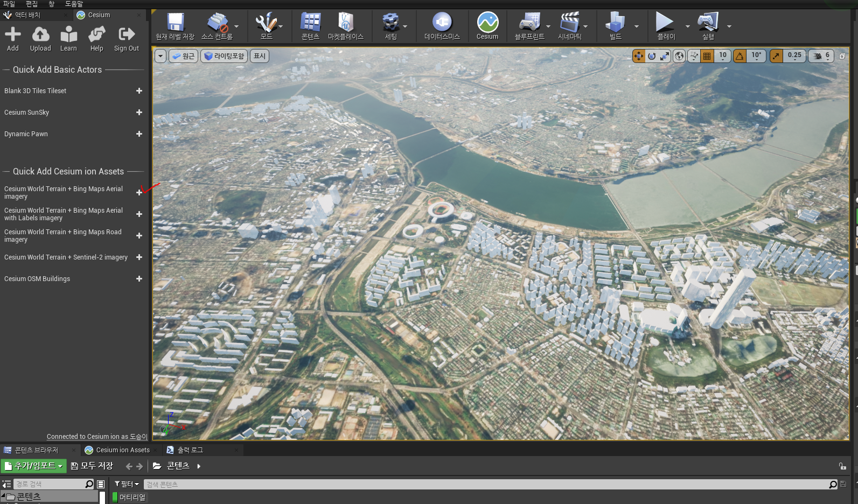Open the Edit (편집) menu
This screenshot has width=858, height=504.
pyautogui.click(x=32, y=4)
